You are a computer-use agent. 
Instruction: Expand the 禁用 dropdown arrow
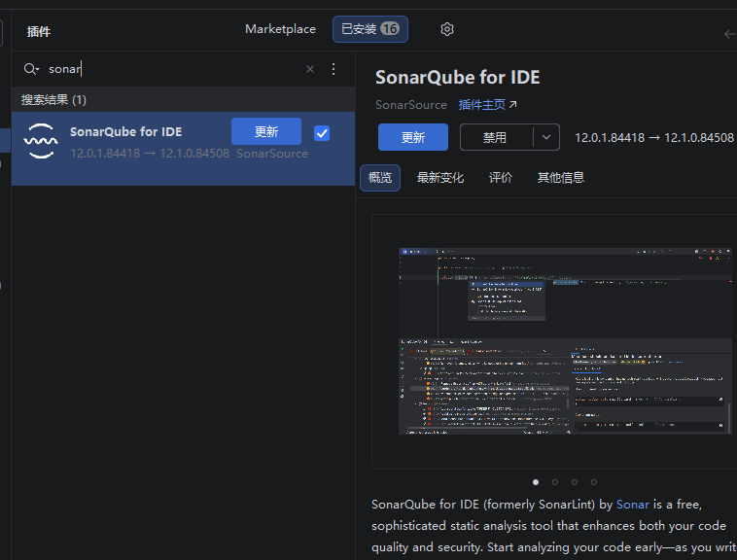tap(546, 137)
